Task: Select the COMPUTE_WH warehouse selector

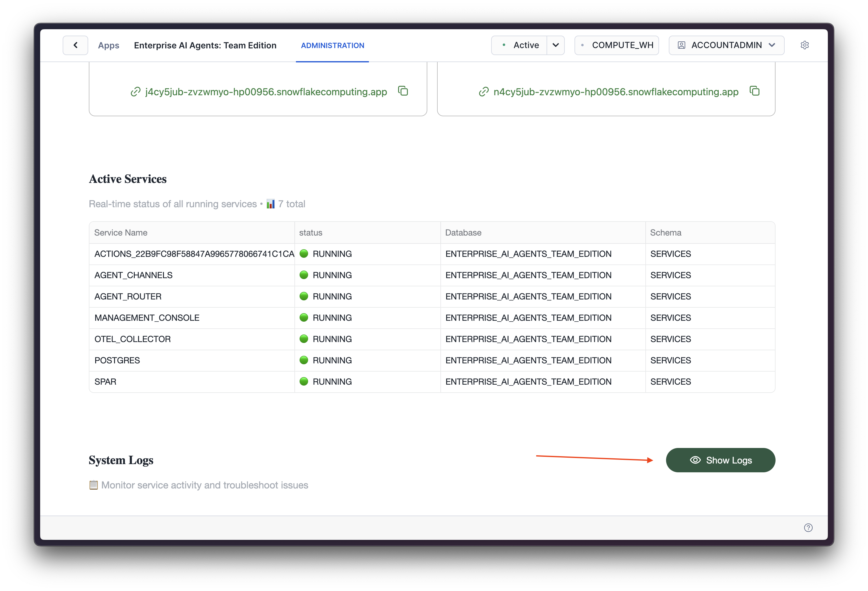Action: point(617,45)
